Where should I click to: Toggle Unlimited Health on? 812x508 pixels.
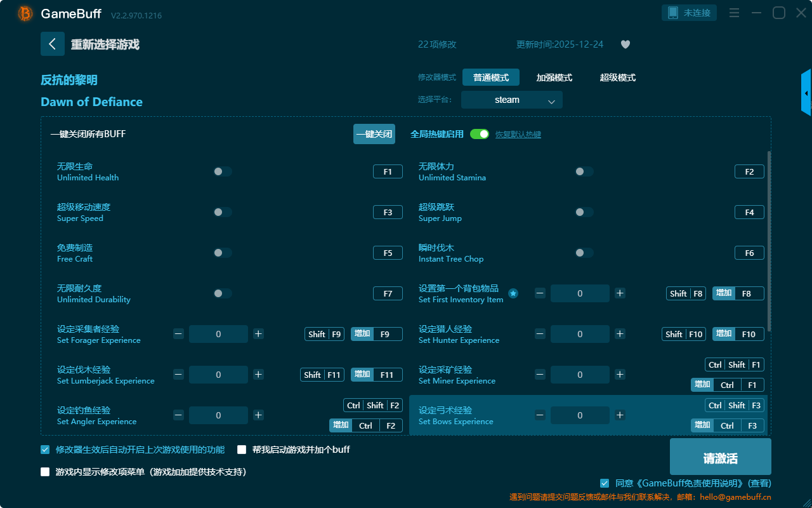[x=223, y=171]
